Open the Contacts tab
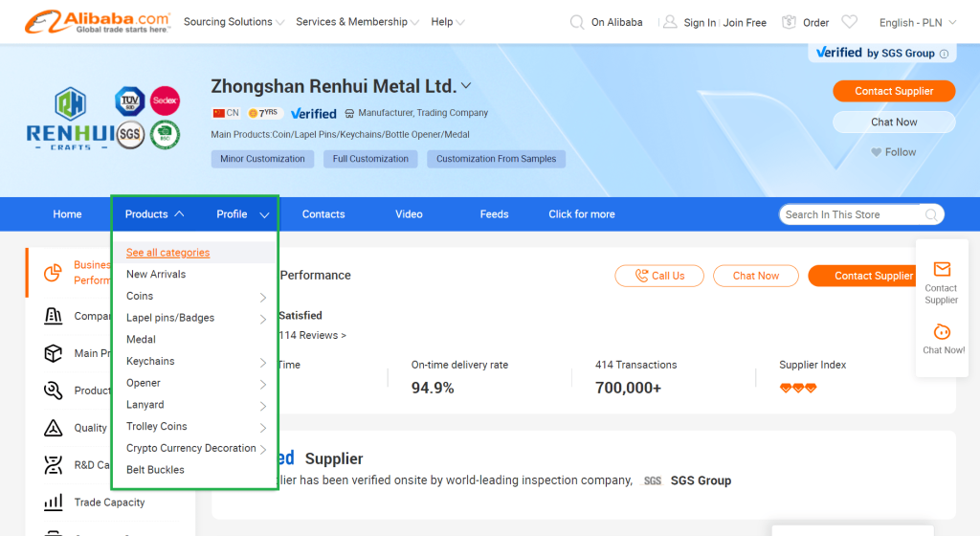 (x=323, y=214)
